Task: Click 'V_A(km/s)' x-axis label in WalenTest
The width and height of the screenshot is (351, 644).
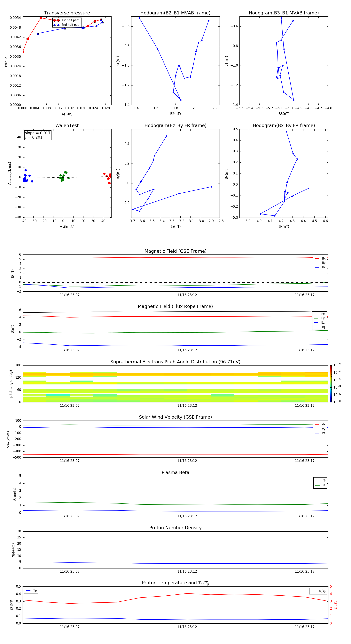Action: 67,227
